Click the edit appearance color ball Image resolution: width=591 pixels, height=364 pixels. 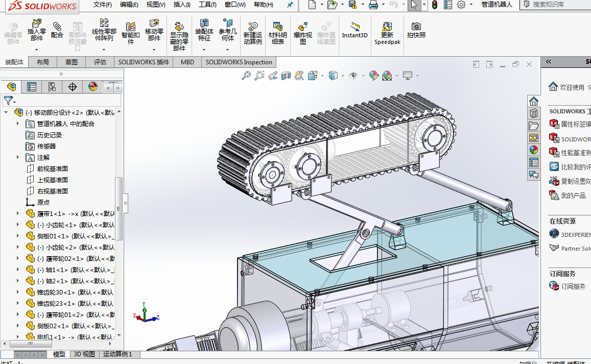click(374, 76)
